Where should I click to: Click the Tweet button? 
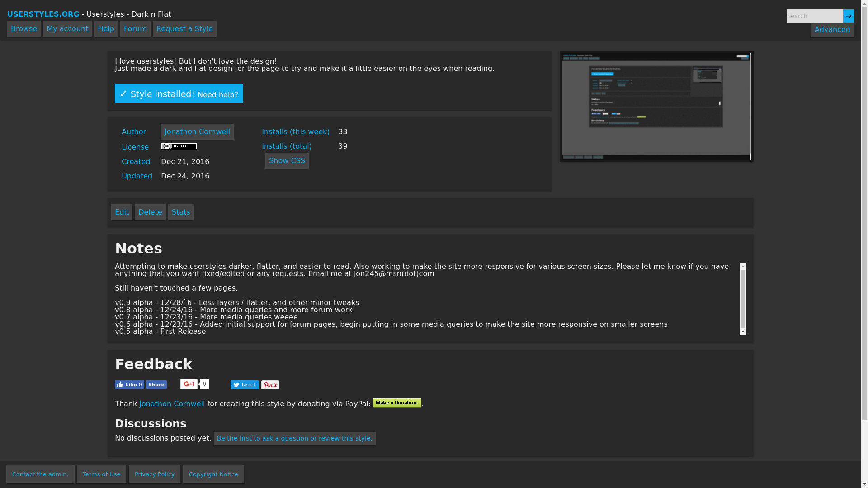[245, 385]
